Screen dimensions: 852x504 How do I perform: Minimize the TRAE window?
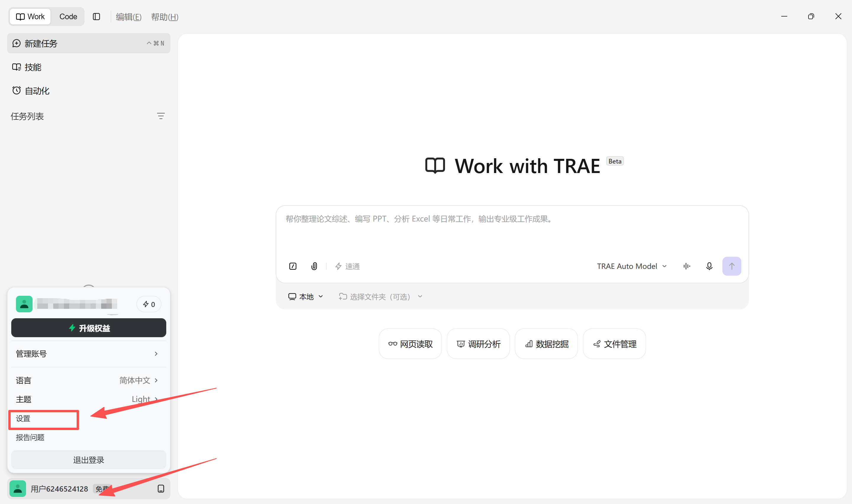point(784,16)
